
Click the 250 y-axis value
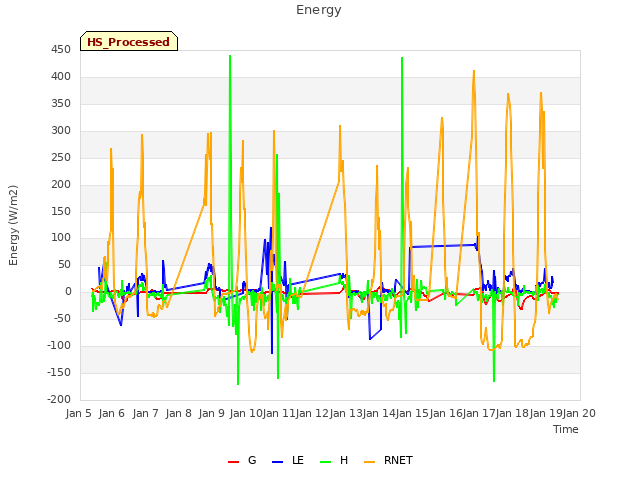[61, 158]
